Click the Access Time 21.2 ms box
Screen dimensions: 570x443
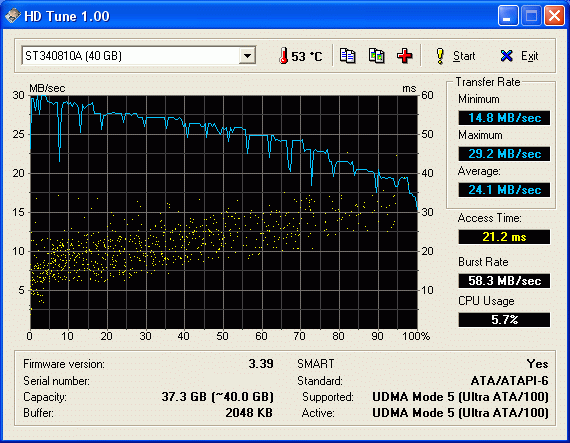tap(504, 237)
